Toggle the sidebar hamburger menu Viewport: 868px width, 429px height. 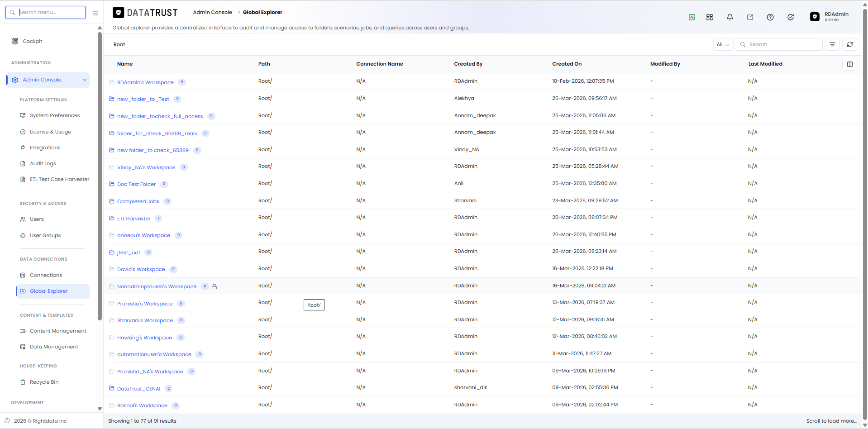(x=95, y=13)
